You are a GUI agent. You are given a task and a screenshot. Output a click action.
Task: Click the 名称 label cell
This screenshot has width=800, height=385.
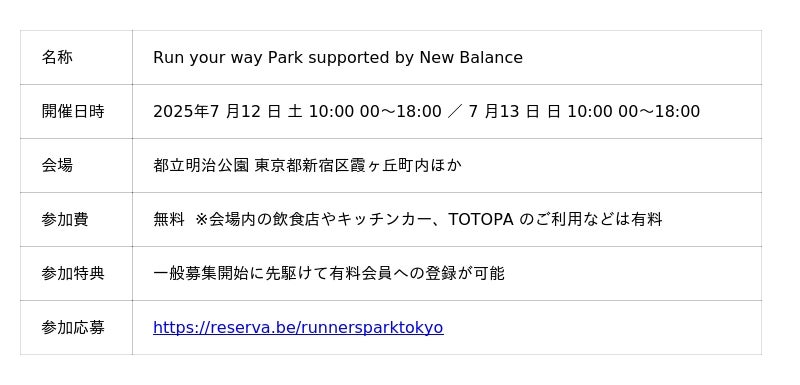(x=77, y=58)
